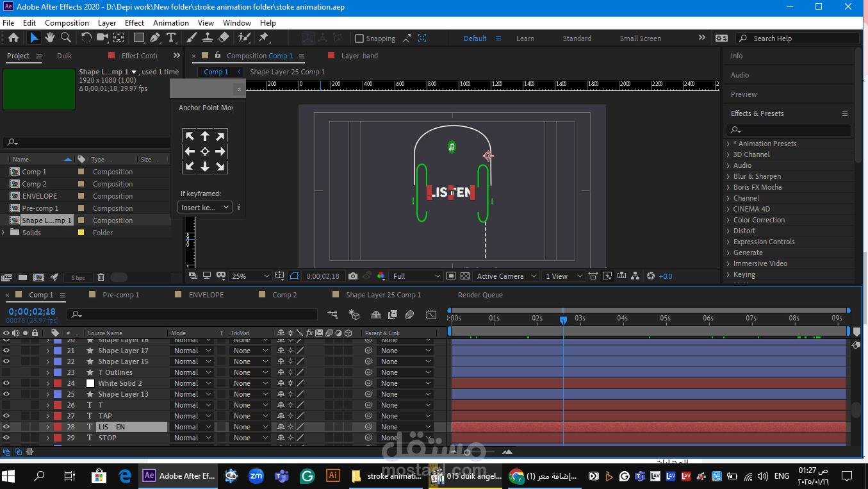This screenshot has width=868, height=489.
Task: Open the Animation menu
Action: [x=170, y=22]
